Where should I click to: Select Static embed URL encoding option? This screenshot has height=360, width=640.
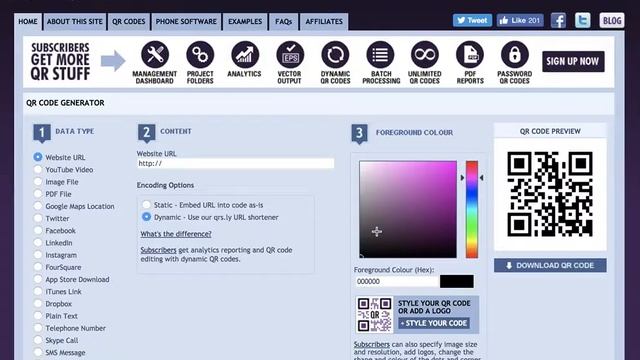click(x=146, y=204)
